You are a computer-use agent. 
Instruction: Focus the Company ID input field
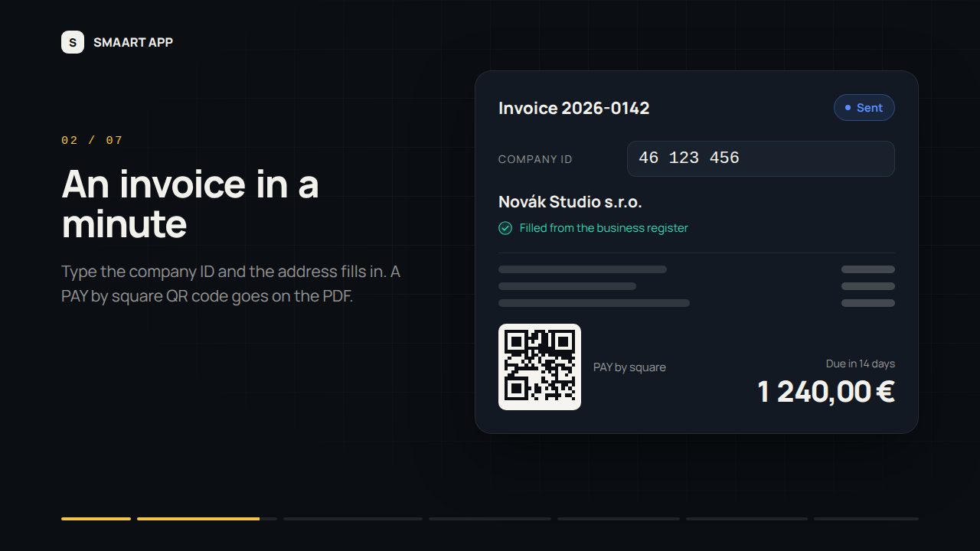[x=761, y=158]
